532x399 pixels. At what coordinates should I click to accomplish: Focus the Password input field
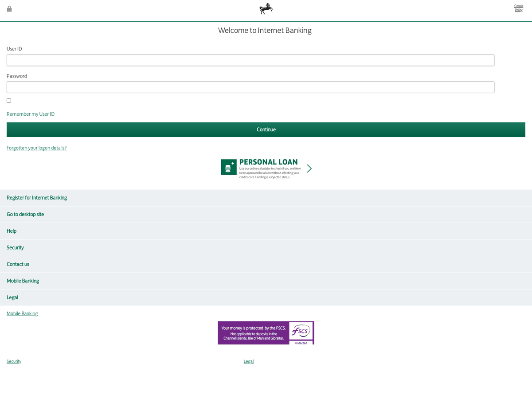pos(250,87)
